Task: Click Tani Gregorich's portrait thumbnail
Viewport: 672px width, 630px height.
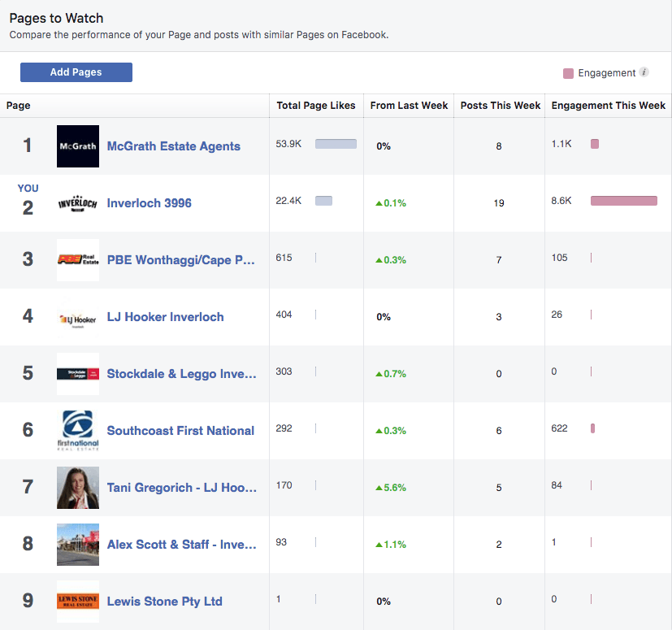Action: 78,488
